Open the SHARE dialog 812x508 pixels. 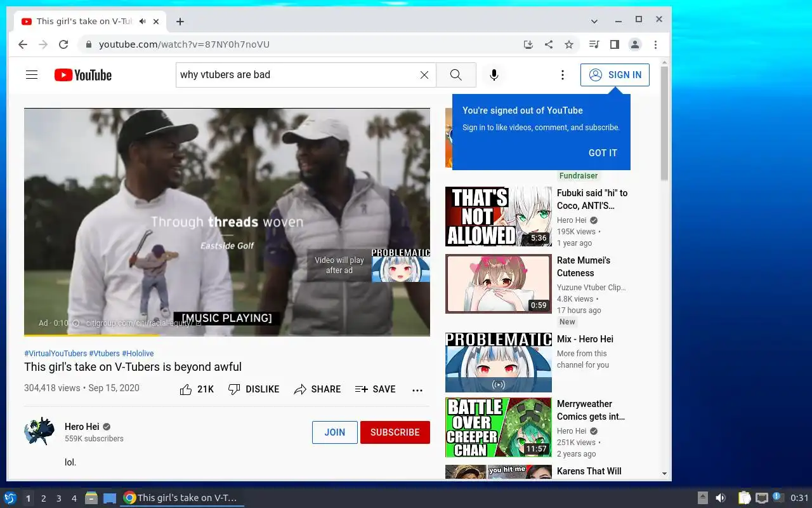[317, 389]
